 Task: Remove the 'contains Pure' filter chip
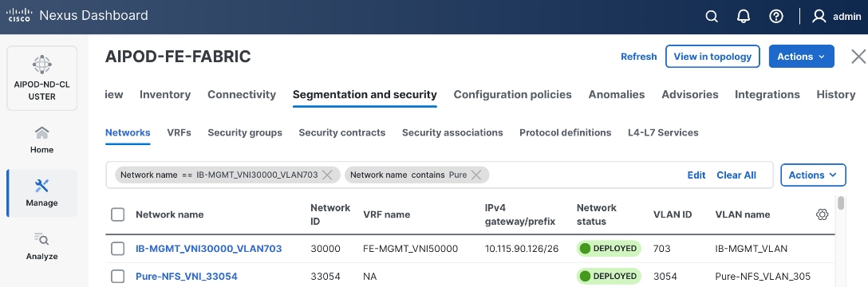click(x=476, y=175)
